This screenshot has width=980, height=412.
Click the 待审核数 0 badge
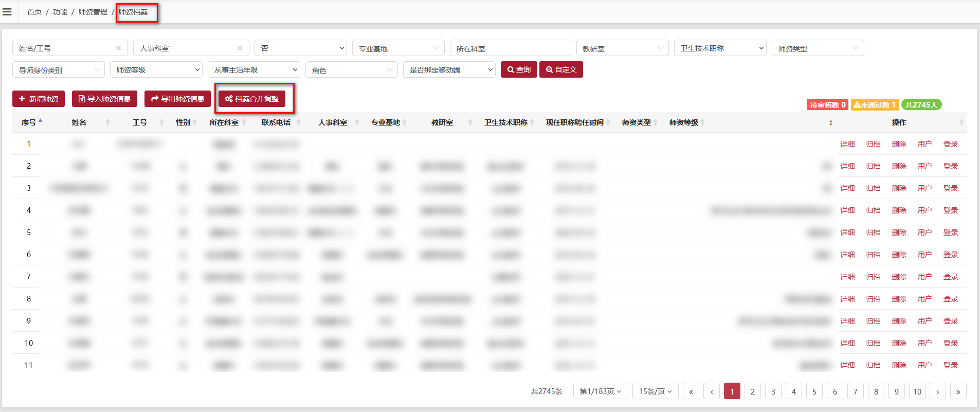[828, 105]
